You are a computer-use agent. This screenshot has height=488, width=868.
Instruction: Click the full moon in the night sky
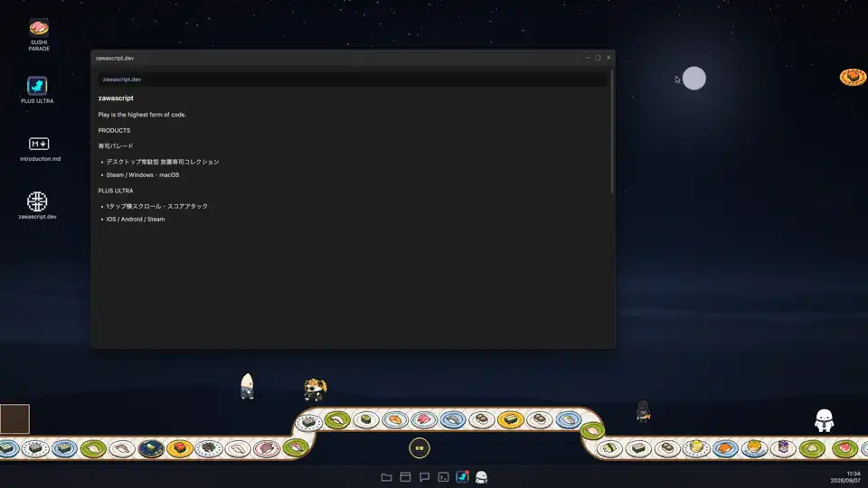(x=694, y=78)
